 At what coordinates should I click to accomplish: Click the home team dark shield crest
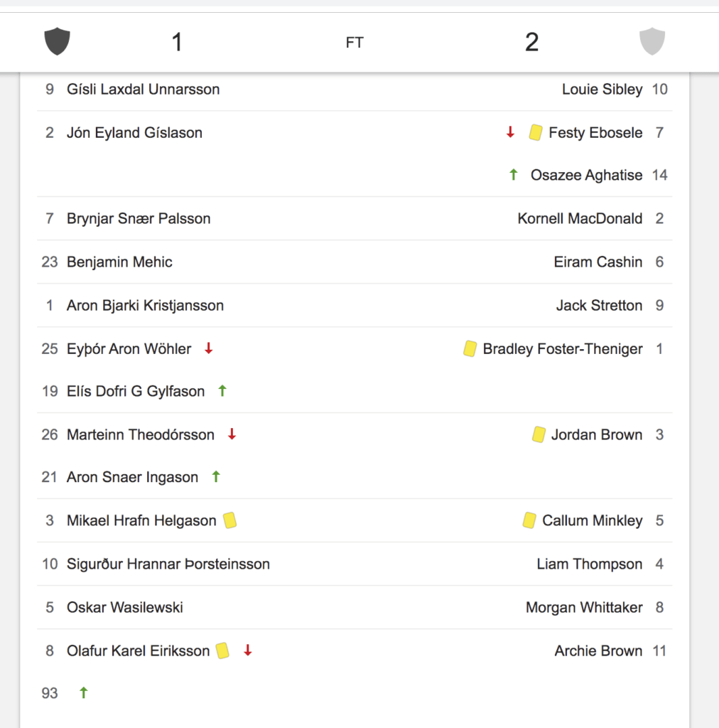pyautogui.click(x=57, y=41)
